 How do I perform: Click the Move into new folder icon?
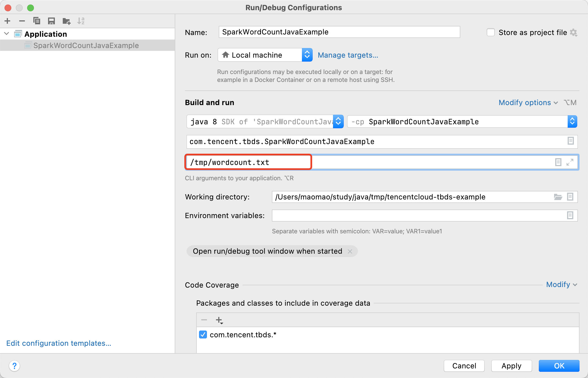[x=66, y=21]
